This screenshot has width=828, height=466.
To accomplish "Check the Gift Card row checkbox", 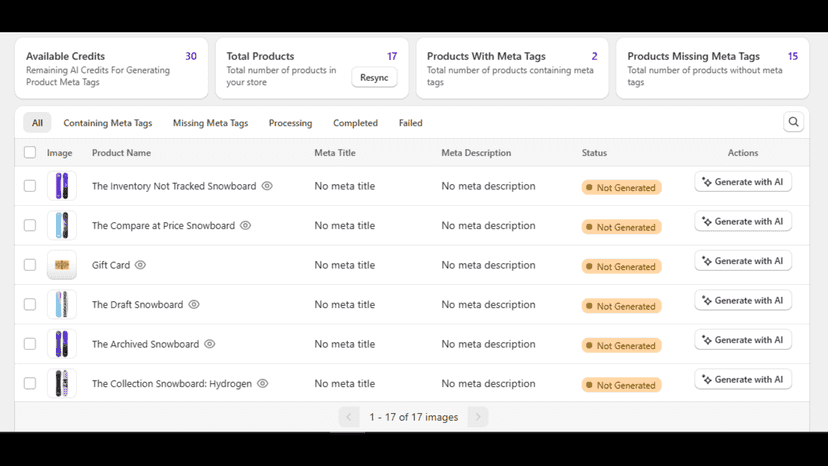I will click(30, 265).
